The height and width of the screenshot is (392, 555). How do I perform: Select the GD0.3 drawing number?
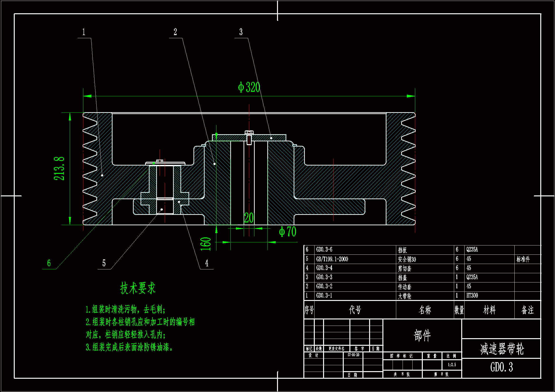click(x=501, y=367)
